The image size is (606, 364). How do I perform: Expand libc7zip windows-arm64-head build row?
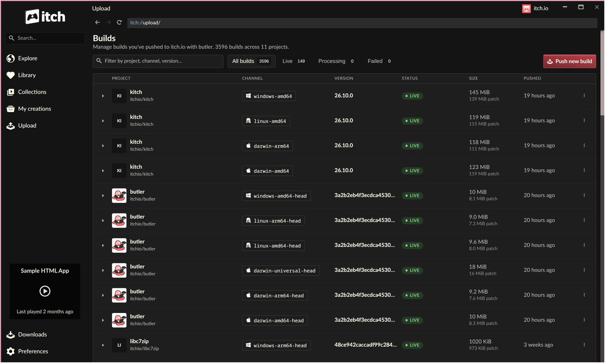pyautogui.click(x=103, y=345)
